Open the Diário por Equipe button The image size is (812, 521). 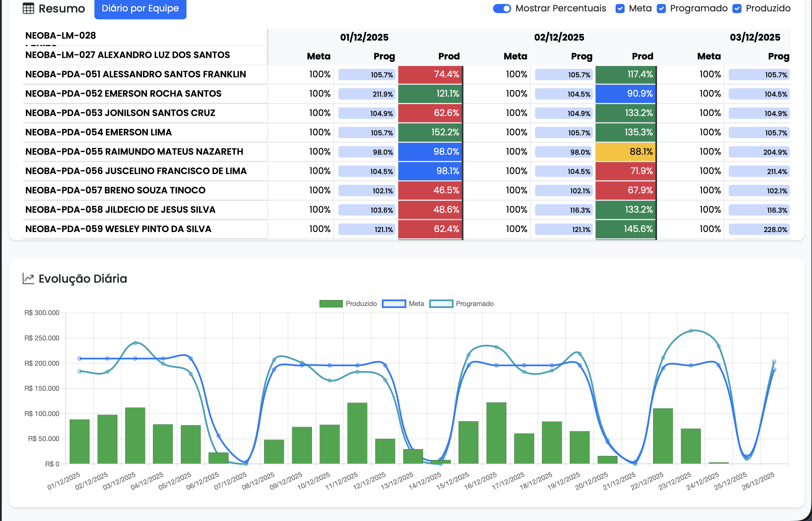(140, 9)
